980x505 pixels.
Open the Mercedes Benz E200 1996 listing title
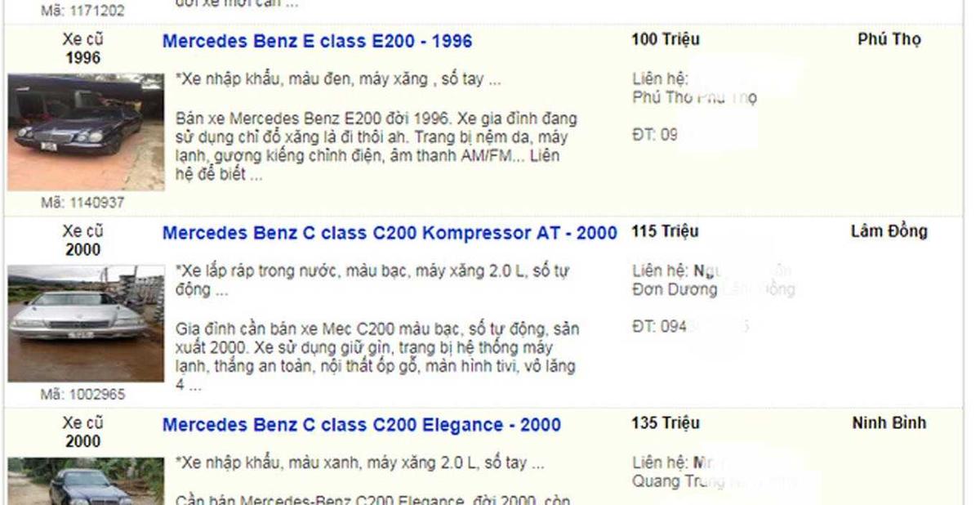click(x=317, y=42)
